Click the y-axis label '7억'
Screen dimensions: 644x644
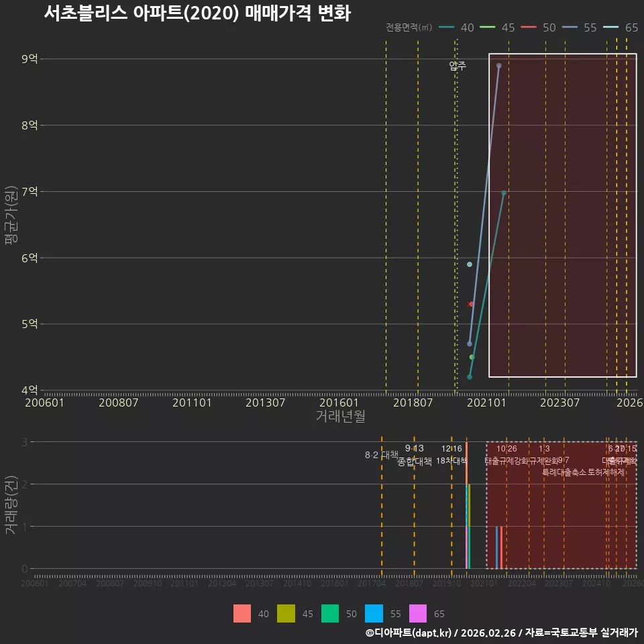30,191
